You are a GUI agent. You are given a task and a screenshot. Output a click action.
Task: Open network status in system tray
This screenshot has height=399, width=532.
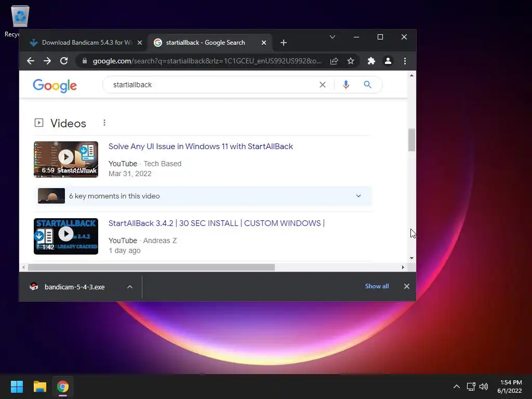pyautogui.click(x=471, y=387)
